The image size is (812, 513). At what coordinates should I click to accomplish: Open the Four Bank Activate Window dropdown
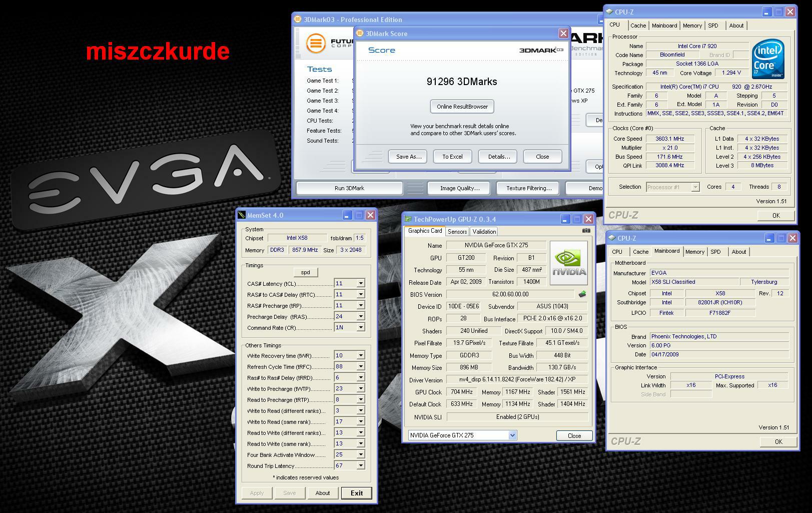click(360, 454)
